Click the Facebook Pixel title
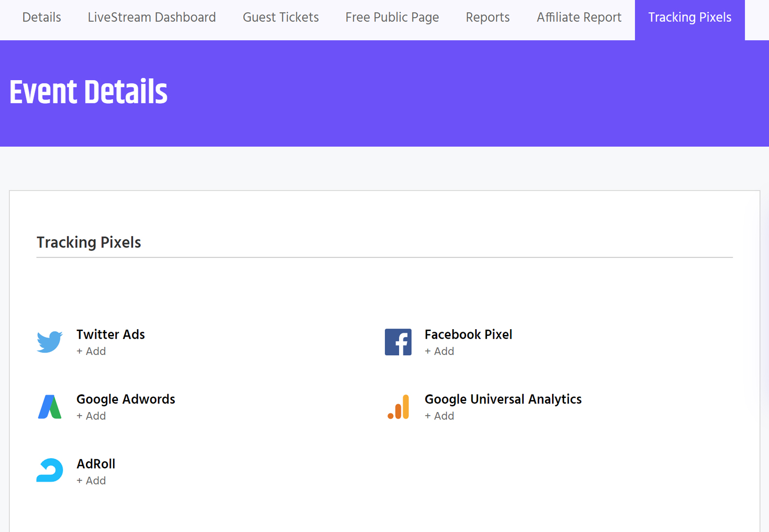769x532 pixels. 468,334
